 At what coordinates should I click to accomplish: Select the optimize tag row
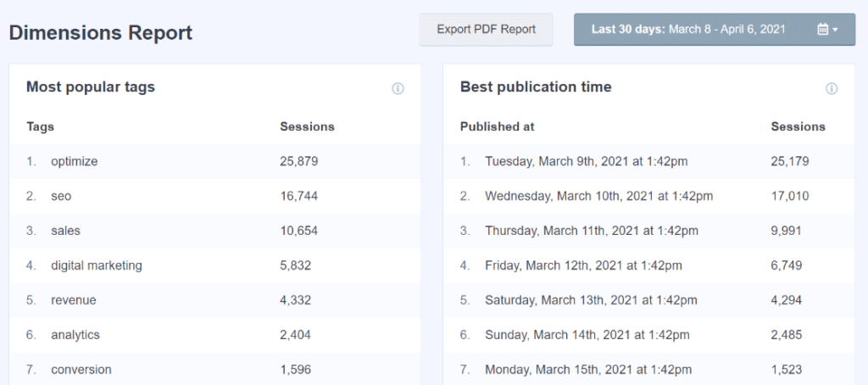pyautogui.click(x=74, y=161)
